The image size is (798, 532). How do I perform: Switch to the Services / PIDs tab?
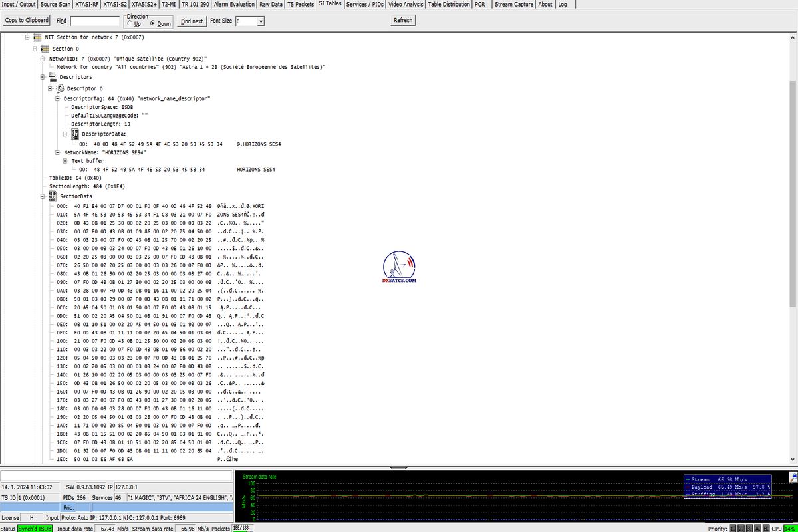pyautogui.click(x=364, y=4)
